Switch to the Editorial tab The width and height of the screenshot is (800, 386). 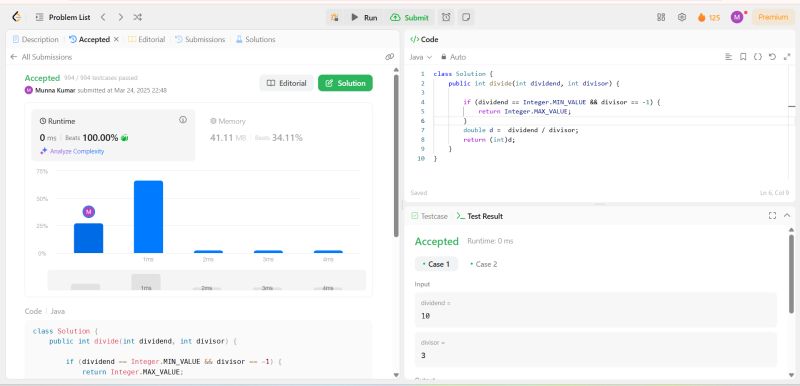(147, 39)
